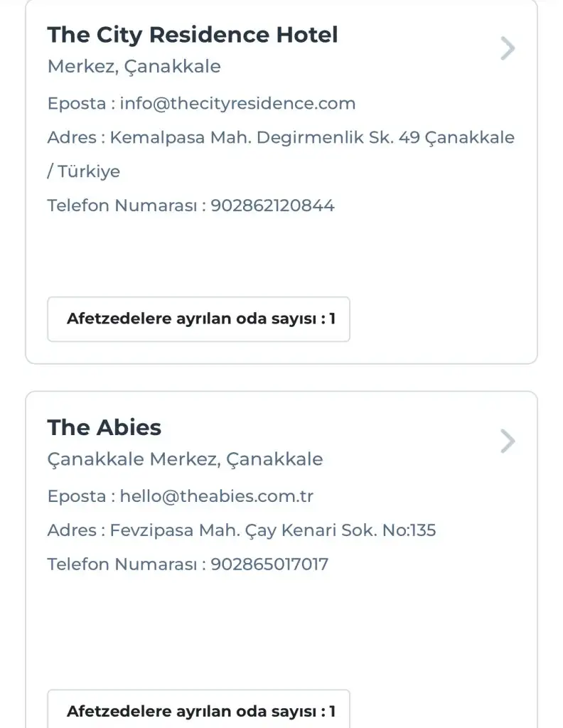Tap phone number 902862120844
The width and height of the screenshot is (563, 728).
(x=272, y=206)
